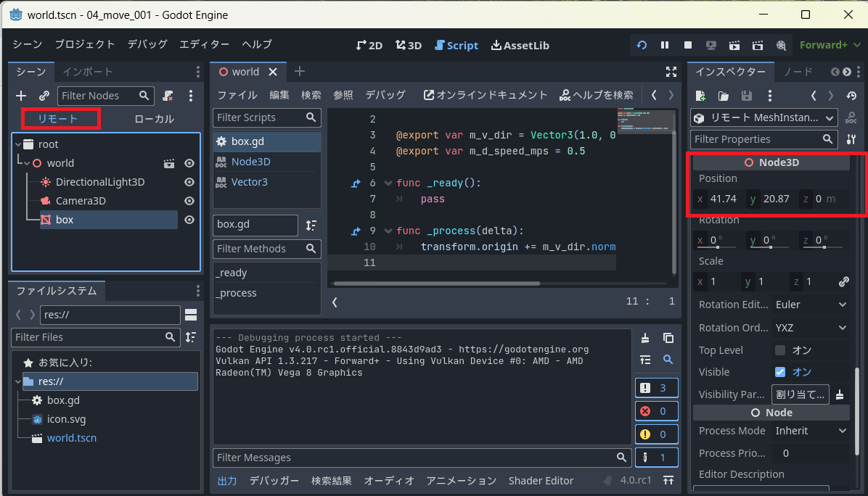Click the Position x value field
Image resolution: width=868 pixels, height=496 pixels.
(718, 199)
